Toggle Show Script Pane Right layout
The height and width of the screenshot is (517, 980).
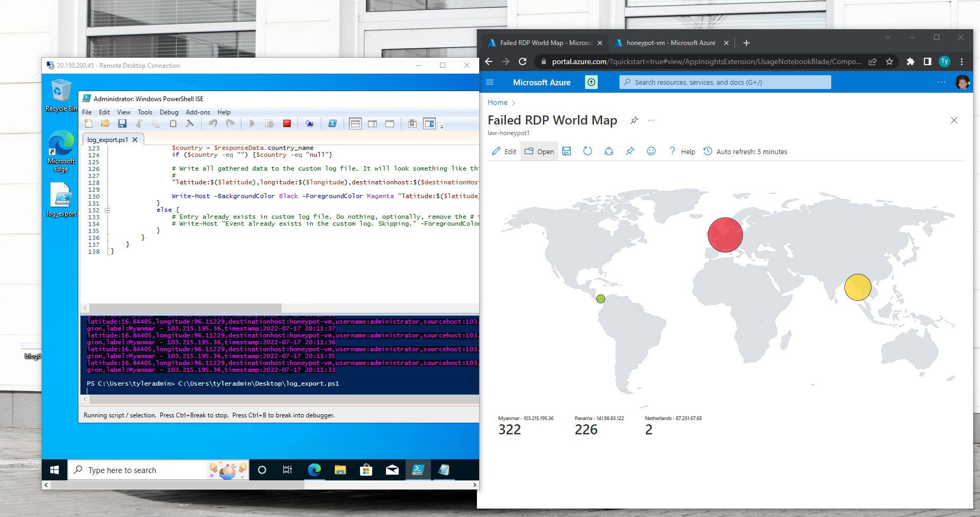373,123
